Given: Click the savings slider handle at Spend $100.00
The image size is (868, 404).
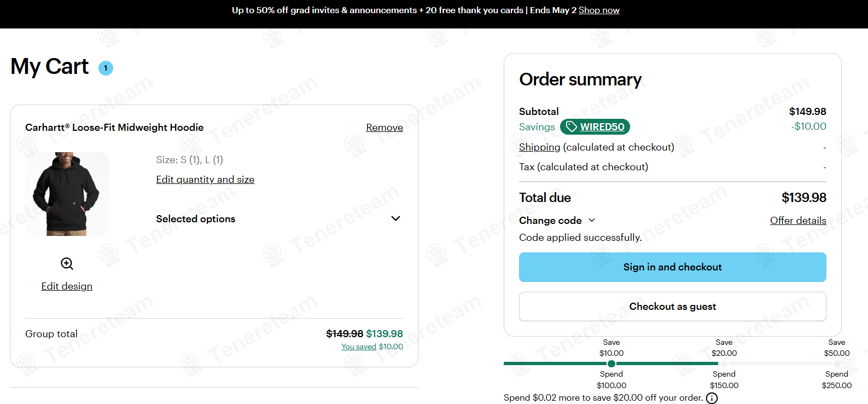Looking at the screenshot, I should [611, 363].
